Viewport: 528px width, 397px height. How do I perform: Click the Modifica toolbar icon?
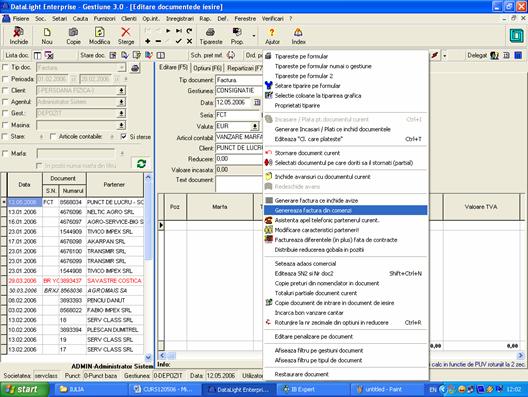[99, 36]
